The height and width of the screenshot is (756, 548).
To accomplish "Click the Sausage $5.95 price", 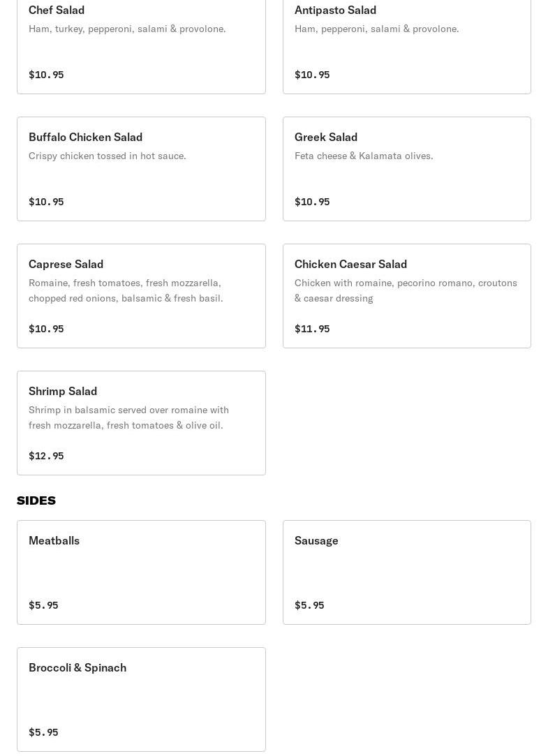I will (x=309, y=605).
